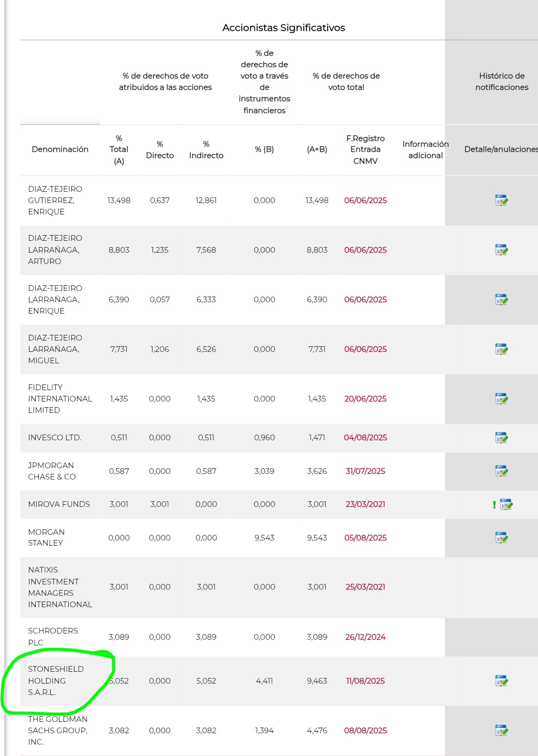Open notification details icon for Morgan Stanley
This screenshot has width=538, height=756.
501,538
